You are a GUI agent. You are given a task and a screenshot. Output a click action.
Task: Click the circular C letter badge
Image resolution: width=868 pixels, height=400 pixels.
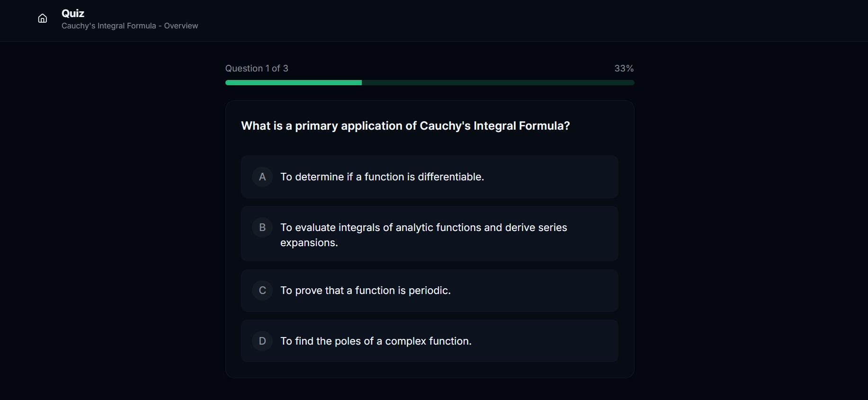pos(262,291)
